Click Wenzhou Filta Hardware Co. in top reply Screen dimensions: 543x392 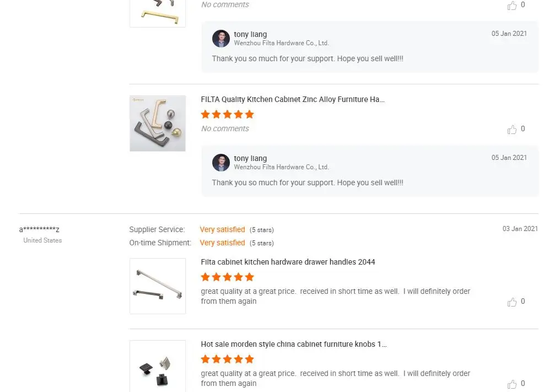point(281,43)
